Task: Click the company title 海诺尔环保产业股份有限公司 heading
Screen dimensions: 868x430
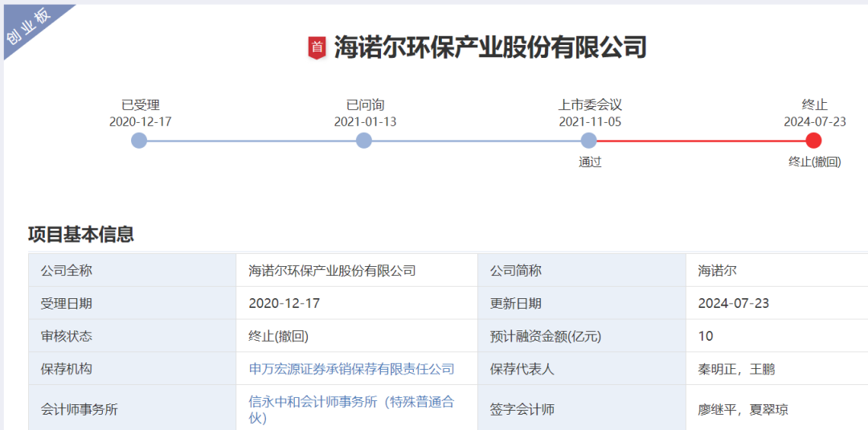Action: click(490, 47)
